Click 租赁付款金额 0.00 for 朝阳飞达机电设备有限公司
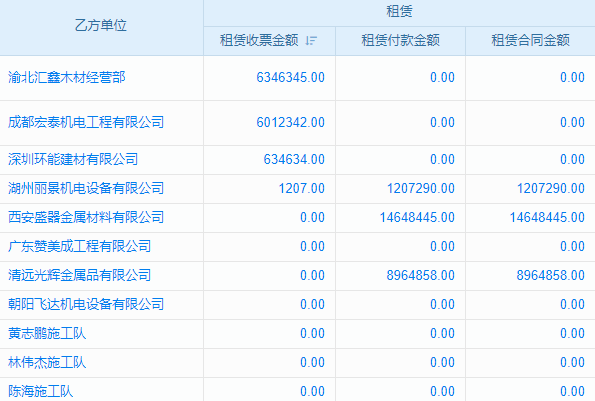Image resolution: width=595 pixels, height=401 pixels. pos(442,304)
